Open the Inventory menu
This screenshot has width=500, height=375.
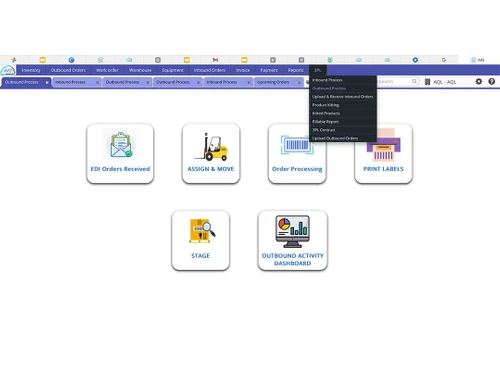(31, 70)
